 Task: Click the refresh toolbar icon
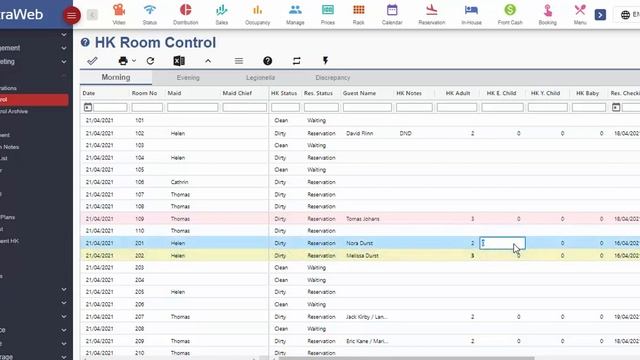[x=150, y=61]
